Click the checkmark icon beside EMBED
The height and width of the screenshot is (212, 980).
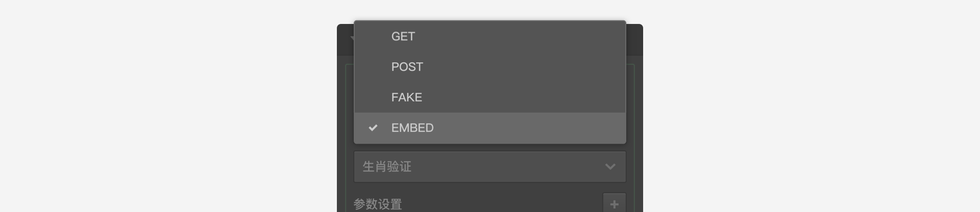click(x=373, y=128)
